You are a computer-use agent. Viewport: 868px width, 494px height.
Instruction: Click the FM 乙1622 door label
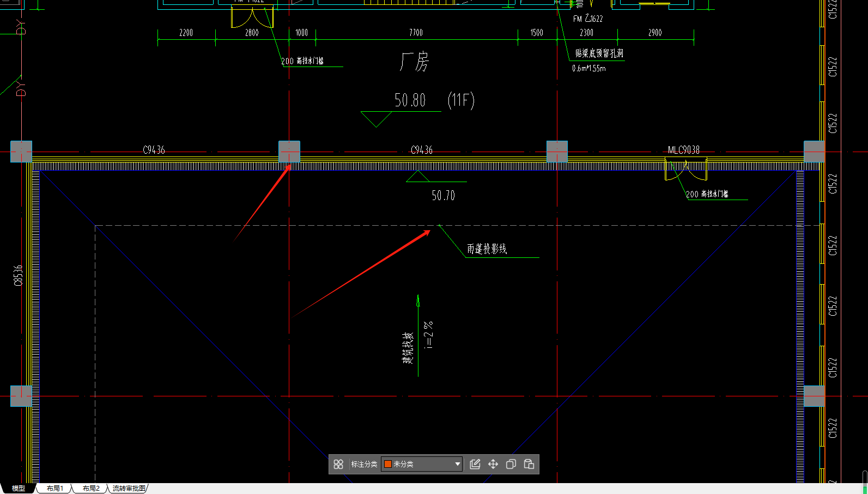tap(588, 19)
